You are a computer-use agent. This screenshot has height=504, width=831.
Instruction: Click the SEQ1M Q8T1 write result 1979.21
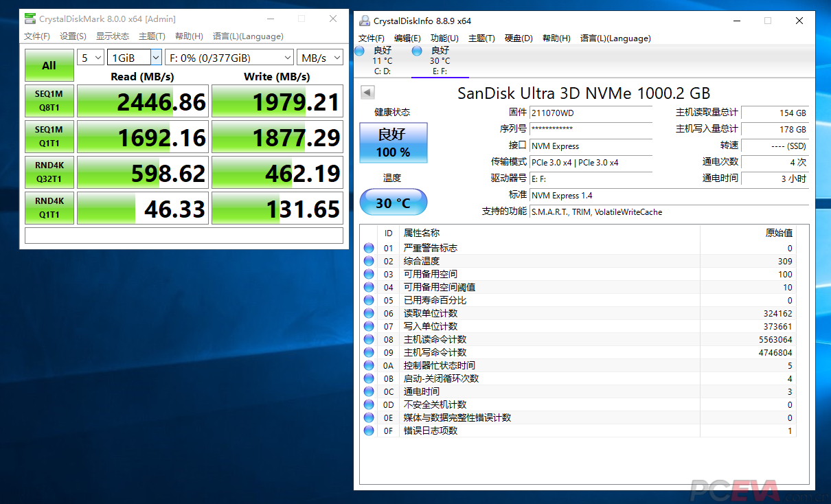tap(277, 102)
